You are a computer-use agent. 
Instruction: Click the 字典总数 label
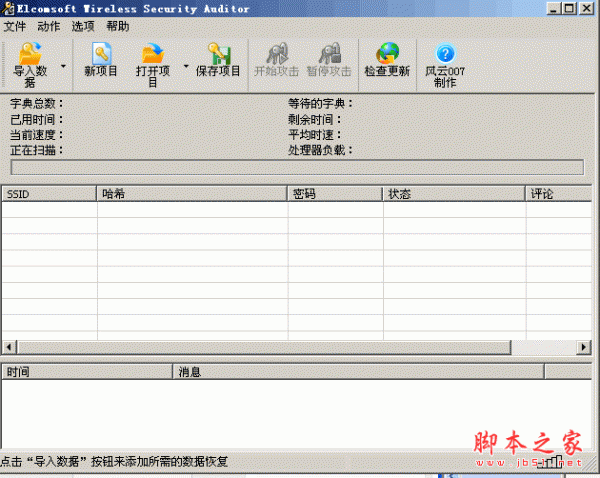click(x=37, y=103)
